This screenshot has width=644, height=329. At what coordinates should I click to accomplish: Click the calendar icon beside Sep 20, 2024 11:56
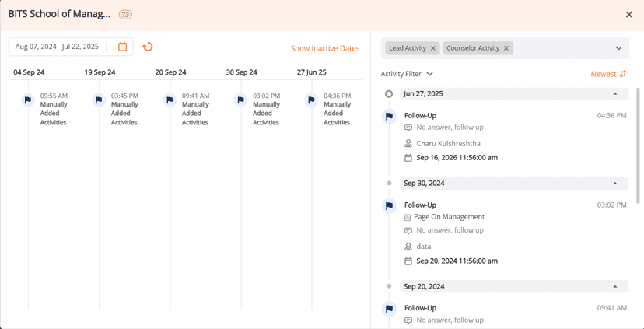(408, 261)
